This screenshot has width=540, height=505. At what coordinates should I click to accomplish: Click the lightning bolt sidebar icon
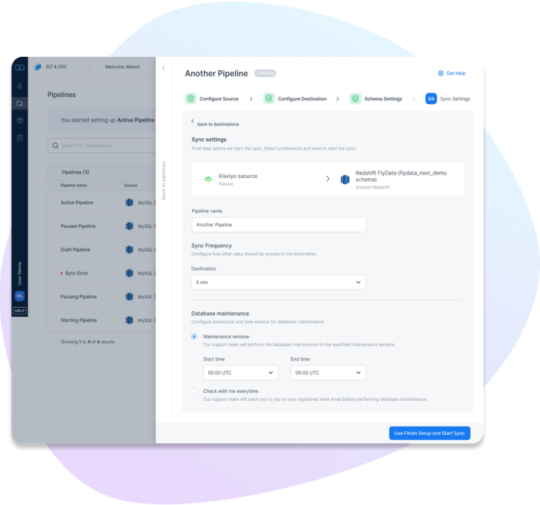coord(20,86)
